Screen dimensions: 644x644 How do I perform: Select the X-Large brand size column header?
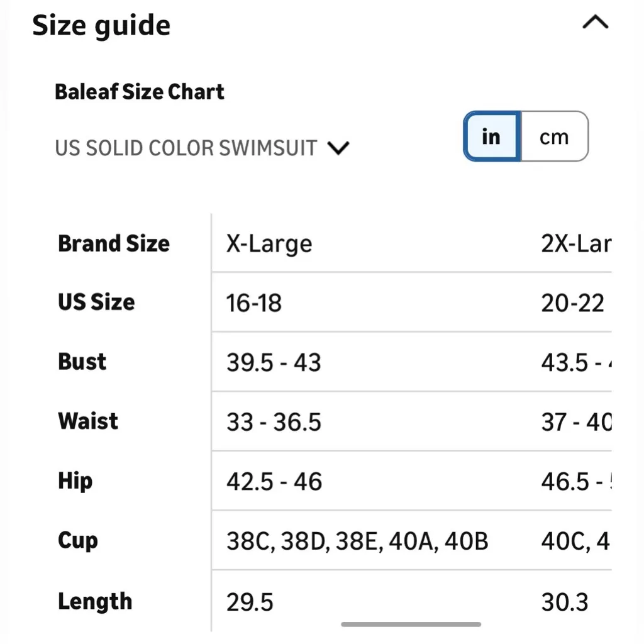pos(269,243)
